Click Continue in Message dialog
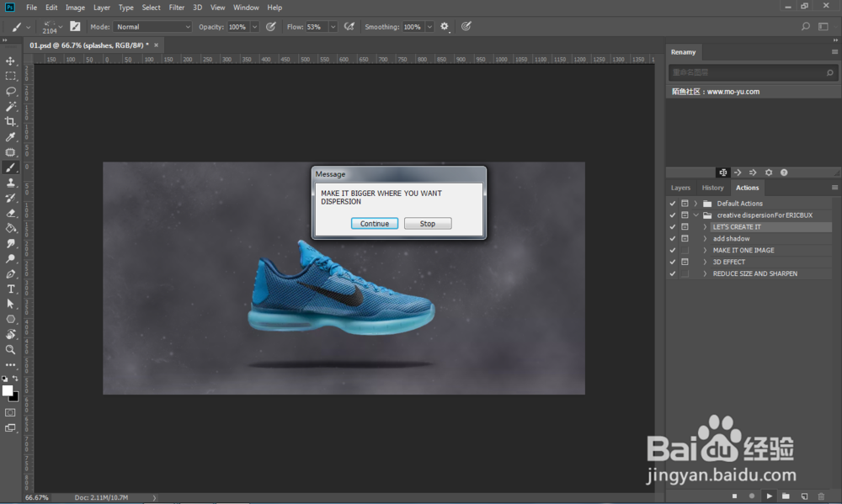The width and height of the screenshot is (842, 504). pyautogui.click(x=375, y=224)
